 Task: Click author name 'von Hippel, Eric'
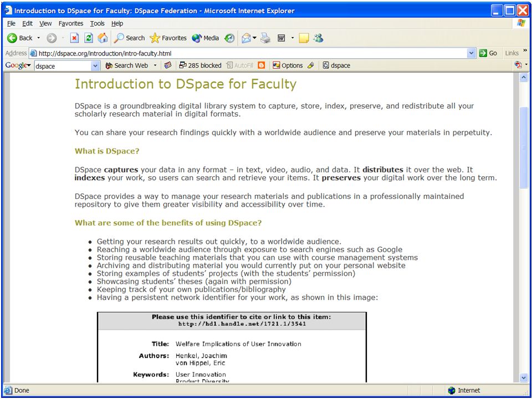pos(200,363)
